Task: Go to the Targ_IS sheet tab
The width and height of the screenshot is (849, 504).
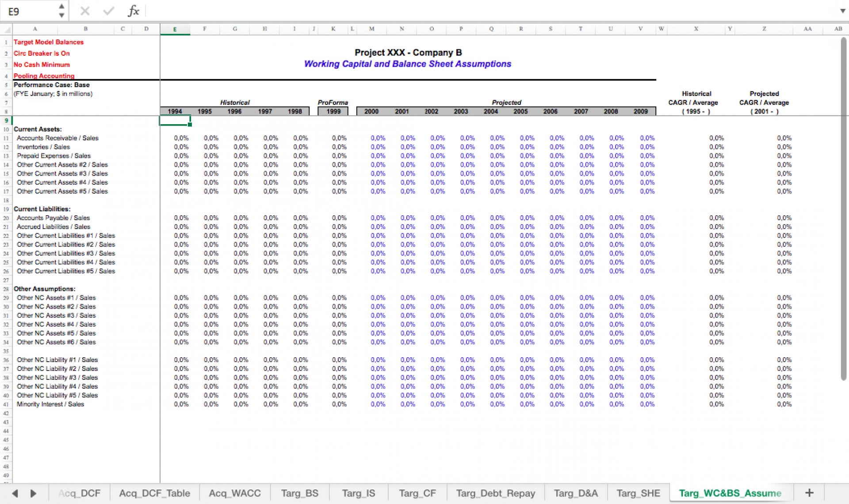Action: pyautogui.click(x=359, y=493)
